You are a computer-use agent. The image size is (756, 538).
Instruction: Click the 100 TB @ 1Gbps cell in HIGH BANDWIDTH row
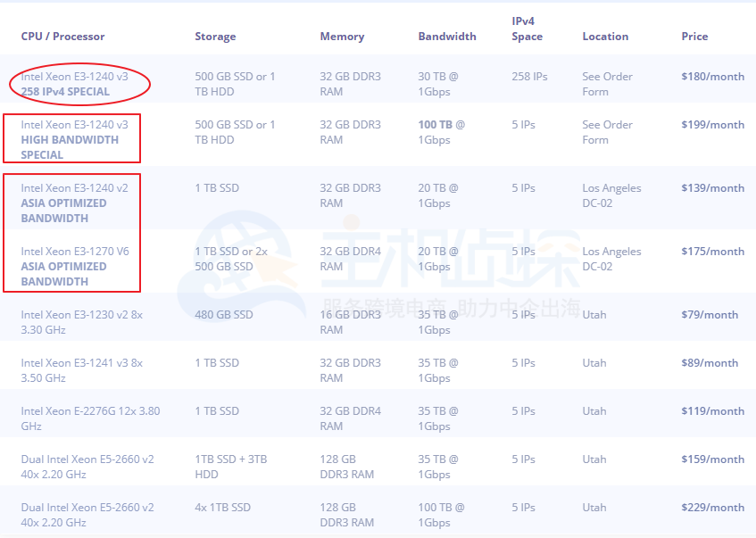[x=441, y=132]
